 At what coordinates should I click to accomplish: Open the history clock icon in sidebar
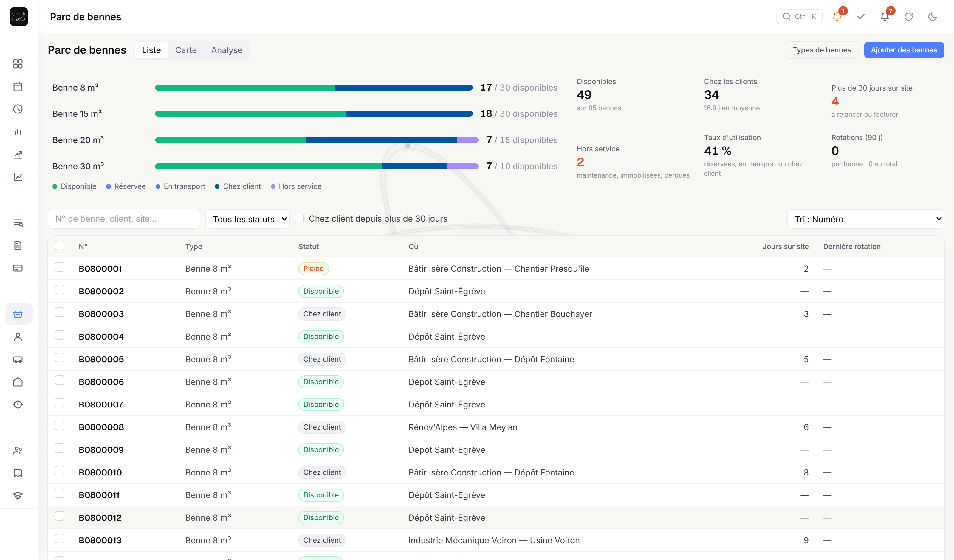(x=18, y=405)
